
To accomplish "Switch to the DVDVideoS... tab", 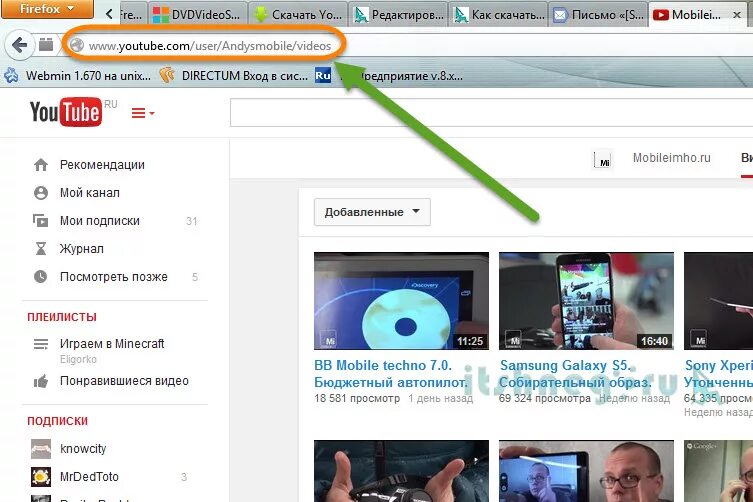I will point(198,15).
